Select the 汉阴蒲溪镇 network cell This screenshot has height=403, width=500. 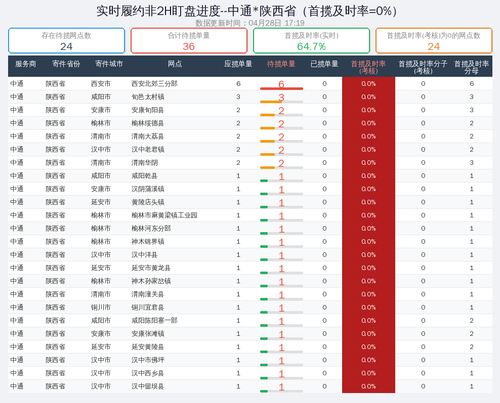[148, 189]
